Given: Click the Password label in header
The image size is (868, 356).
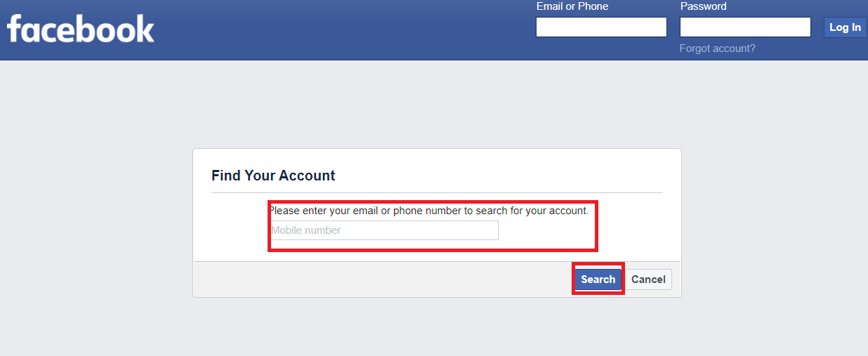Looking at the screenshot, I should [x=703, y=6].
